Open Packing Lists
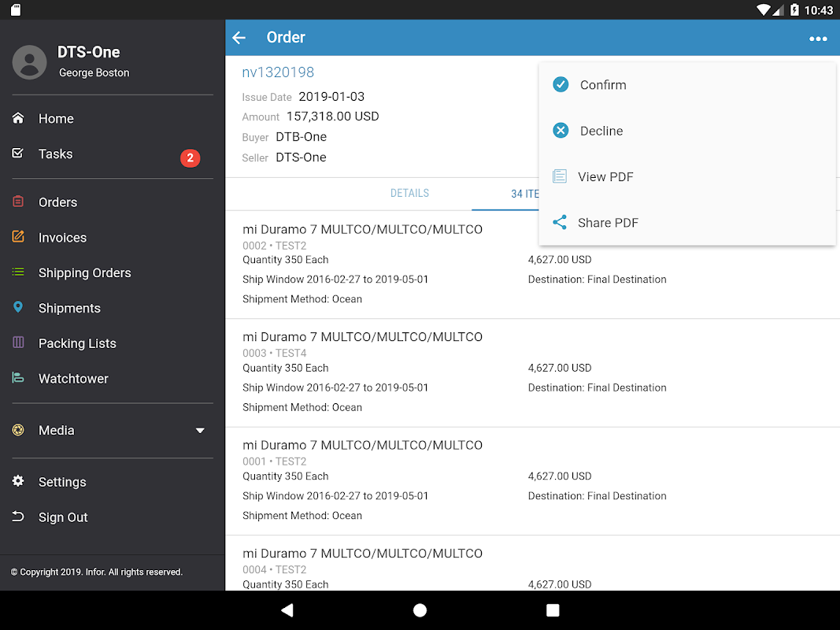 tap(77, 343)
